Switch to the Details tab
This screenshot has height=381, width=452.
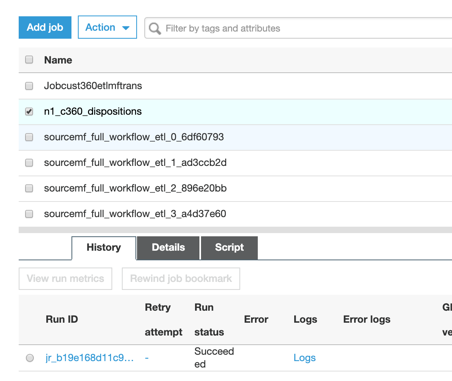tap(168, 248)
